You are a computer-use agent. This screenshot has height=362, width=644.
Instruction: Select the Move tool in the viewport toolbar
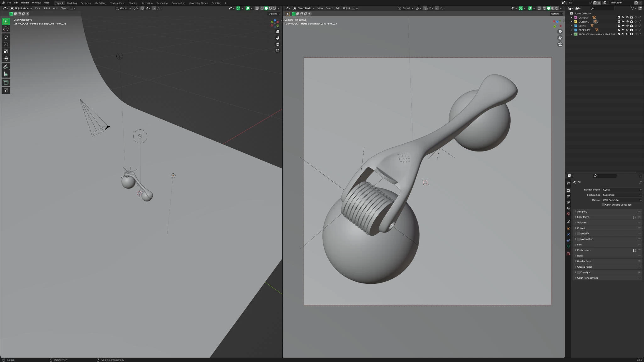click(6, 37)
